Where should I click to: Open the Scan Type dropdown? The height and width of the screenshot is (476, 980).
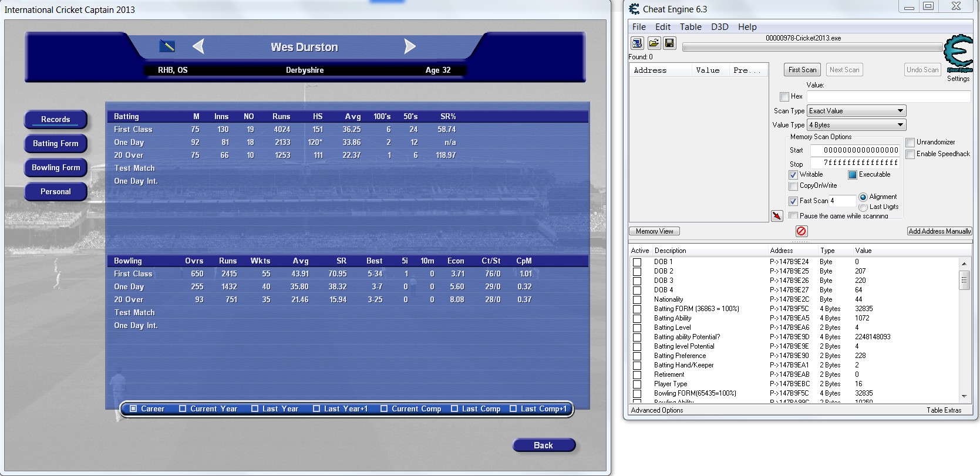click(x=856, y=111)
